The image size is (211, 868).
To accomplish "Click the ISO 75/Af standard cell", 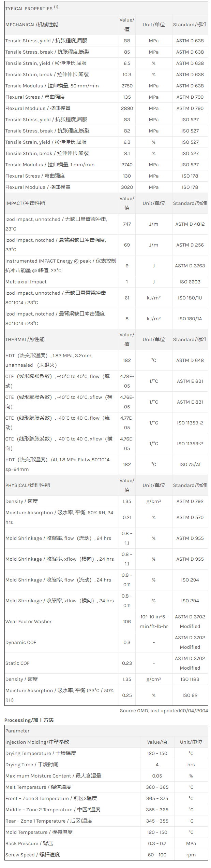I will point(190,464).
